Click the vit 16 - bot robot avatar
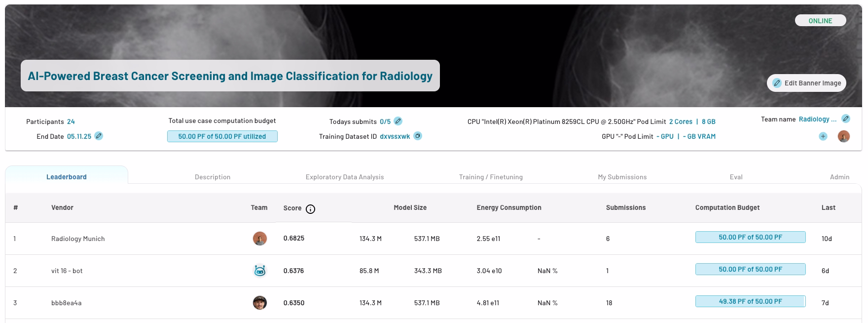 coord(259,271)
